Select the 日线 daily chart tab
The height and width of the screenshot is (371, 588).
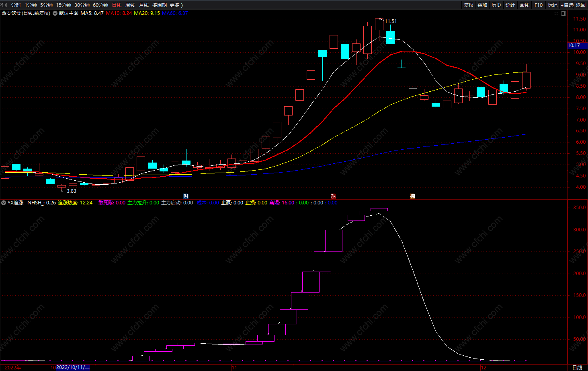click(x=117, y=5)
